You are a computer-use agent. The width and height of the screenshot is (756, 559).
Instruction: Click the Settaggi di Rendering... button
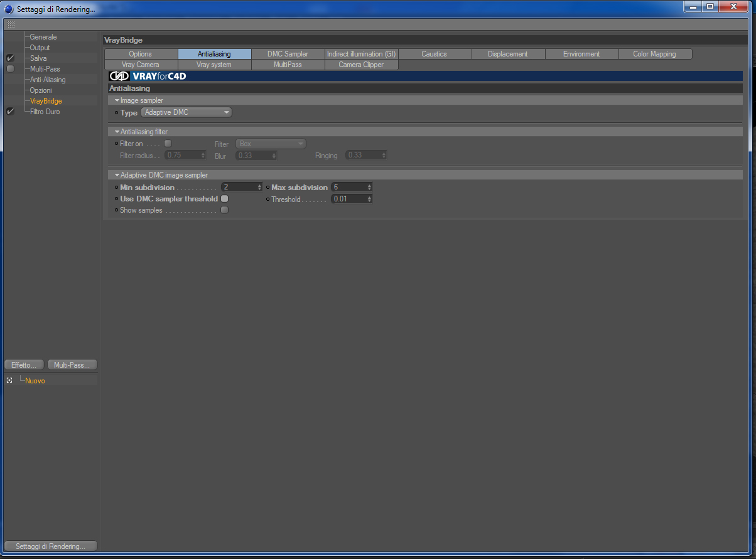pyautogui.click(x=50, y=546)
